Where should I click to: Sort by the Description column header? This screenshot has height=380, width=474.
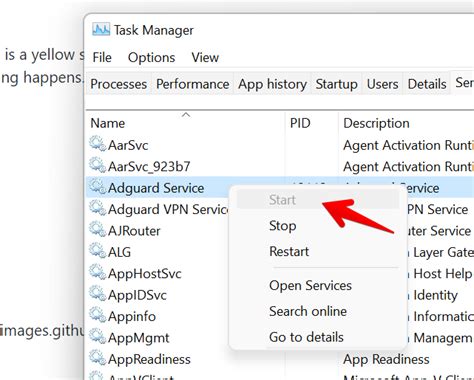[x=407, y=123]
